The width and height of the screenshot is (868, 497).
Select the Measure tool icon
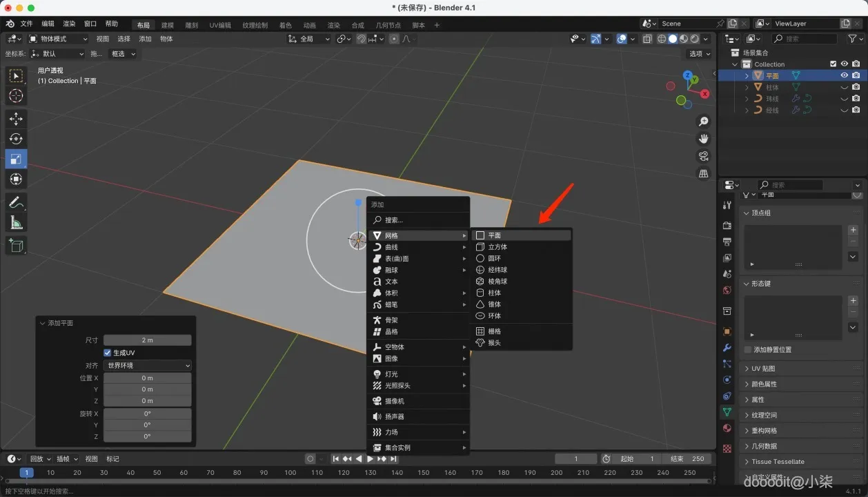coord(16,223)
